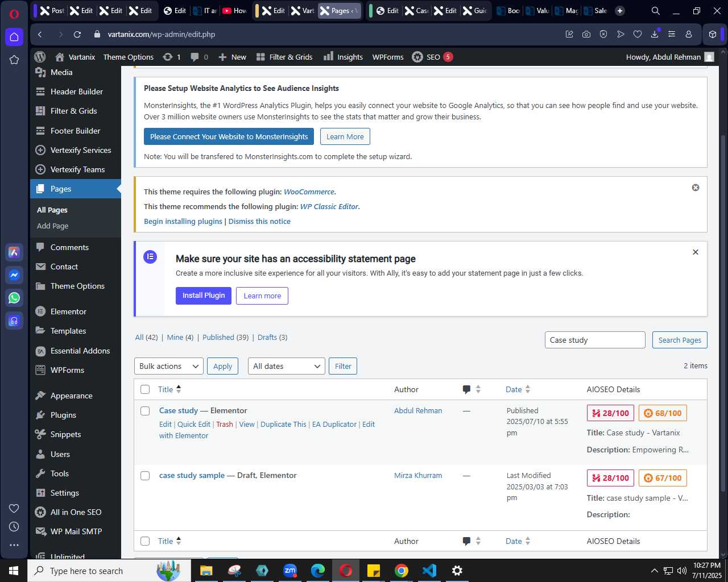Image resolution: width=728 pixels, height=582 pixels.
Task: Open Opera bookmarks star in sidebar
Action: tap(14, 60)
